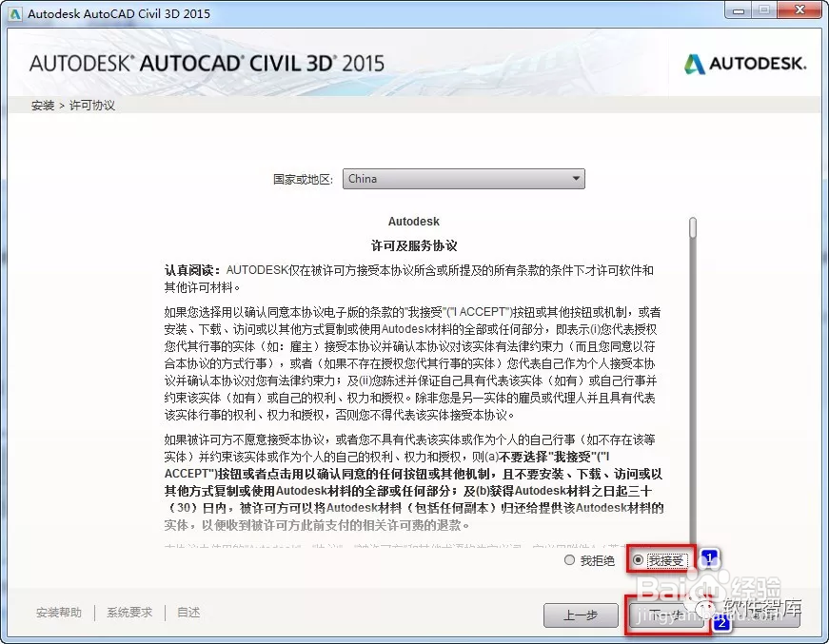
Task: Click the 下一步 (Next) button
Action: click(x=666, y=615)
